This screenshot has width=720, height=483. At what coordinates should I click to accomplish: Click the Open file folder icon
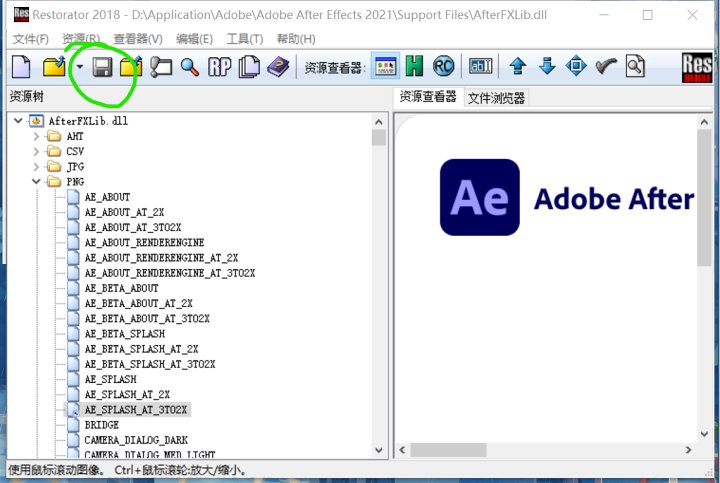[54, 67]
